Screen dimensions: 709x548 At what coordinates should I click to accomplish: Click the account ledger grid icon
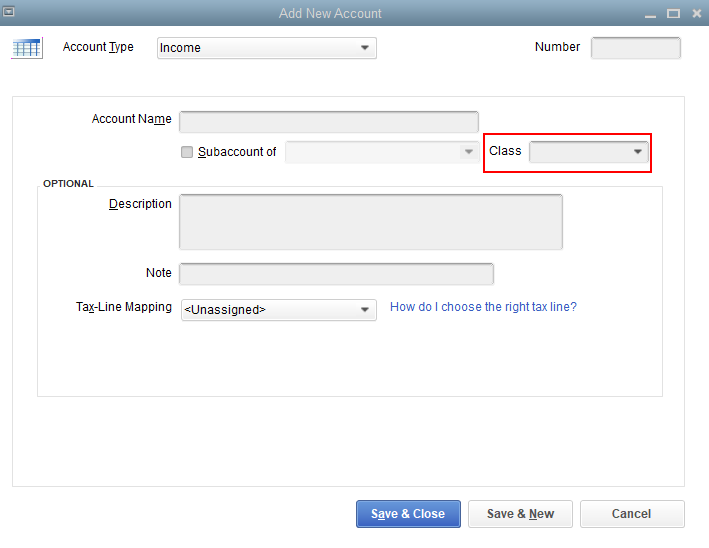[x=27, y=48]
